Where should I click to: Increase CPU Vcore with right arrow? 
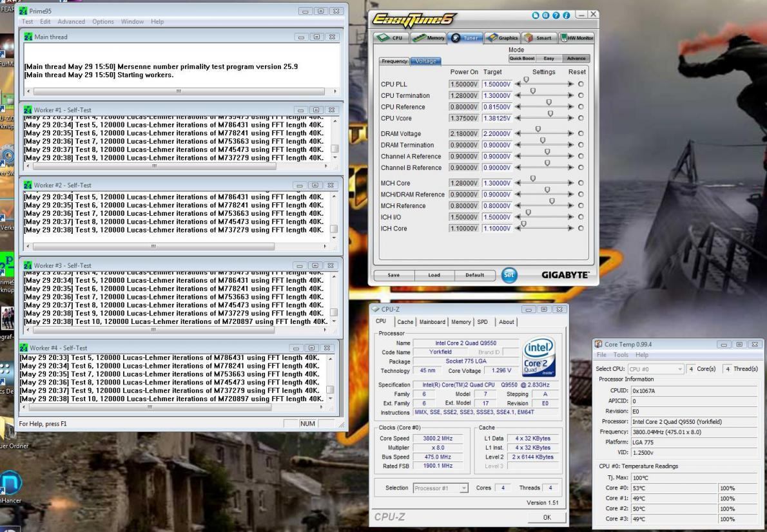click(x=570, y=119)
